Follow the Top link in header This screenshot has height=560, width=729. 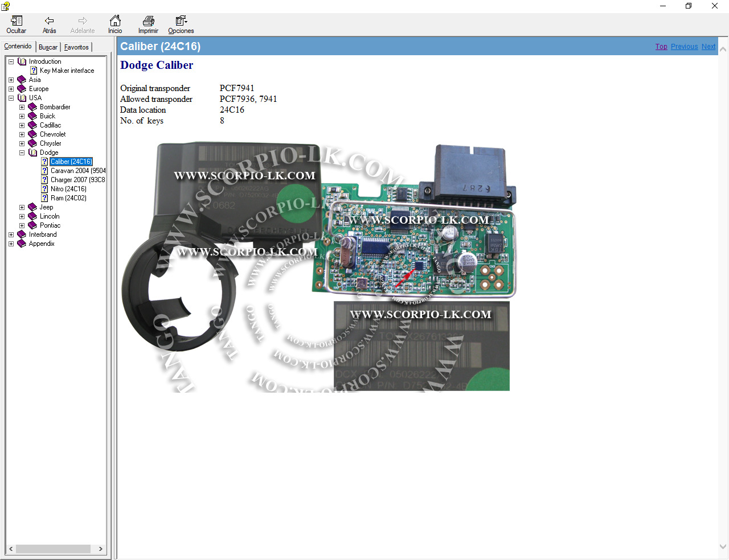coord(661,47)
